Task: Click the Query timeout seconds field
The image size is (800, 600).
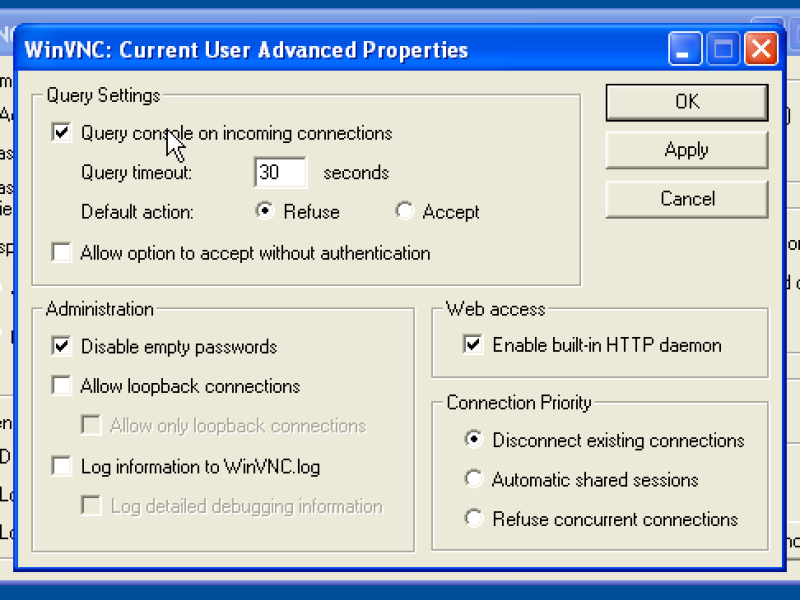Action: [x=280, y=172]
